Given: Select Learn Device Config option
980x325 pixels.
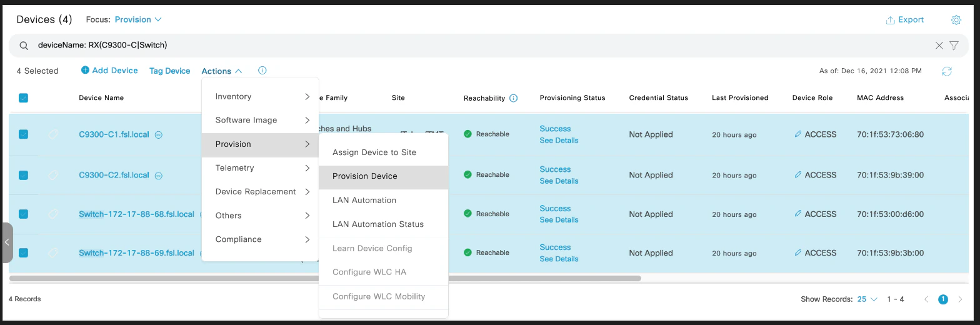Looking at the screenshot, I should [x=383, y=249].
